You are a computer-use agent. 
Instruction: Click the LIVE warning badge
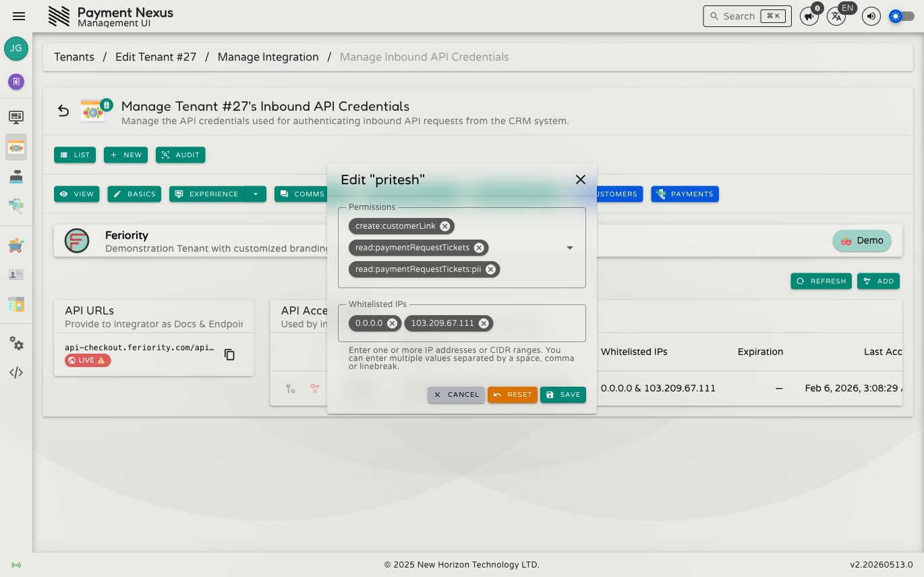coord(88,360)
